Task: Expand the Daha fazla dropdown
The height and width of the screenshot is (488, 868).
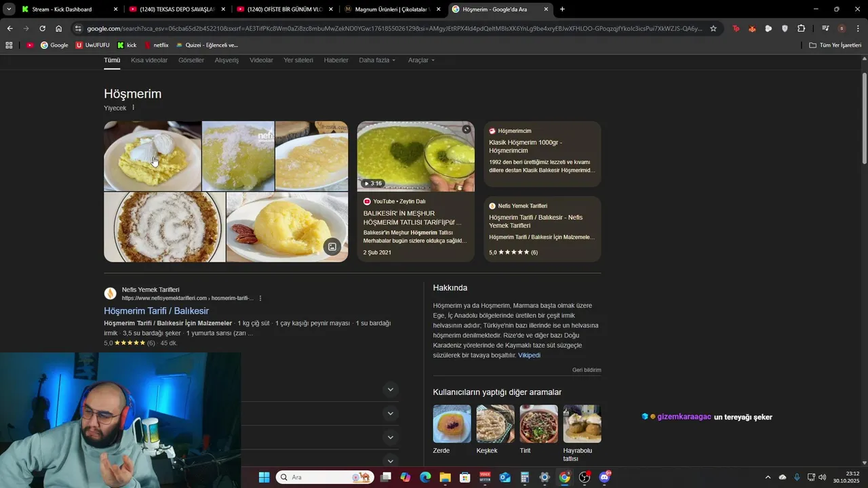Action: pyautogui.click(x=378, y=60)
